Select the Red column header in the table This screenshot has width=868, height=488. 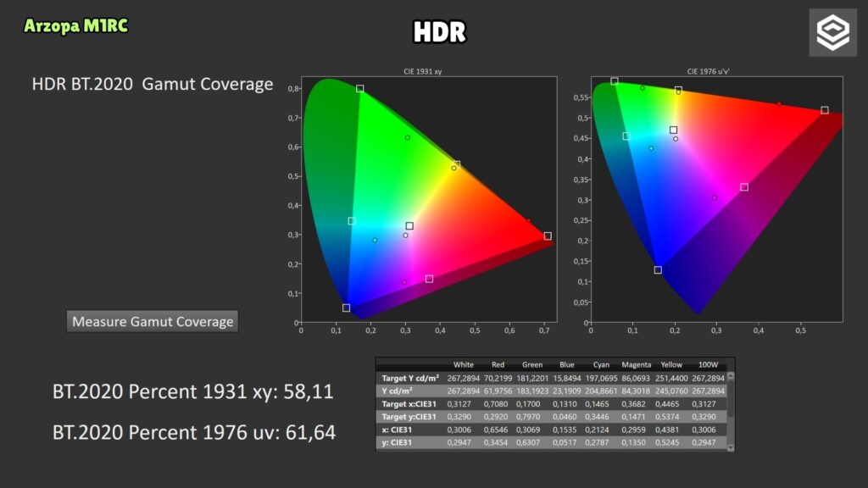pyautogui.click(x=498, y=364)
